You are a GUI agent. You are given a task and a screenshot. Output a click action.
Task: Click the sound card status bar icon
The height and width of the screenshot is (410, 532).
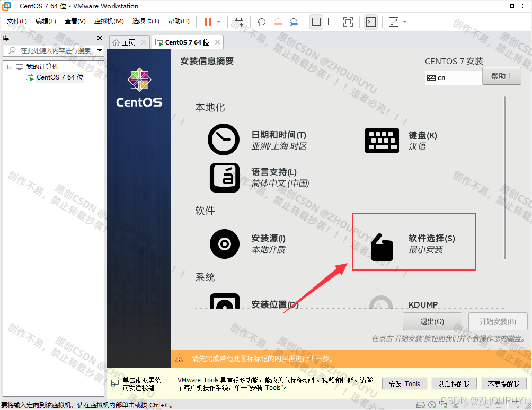click(x=454, y=405)
